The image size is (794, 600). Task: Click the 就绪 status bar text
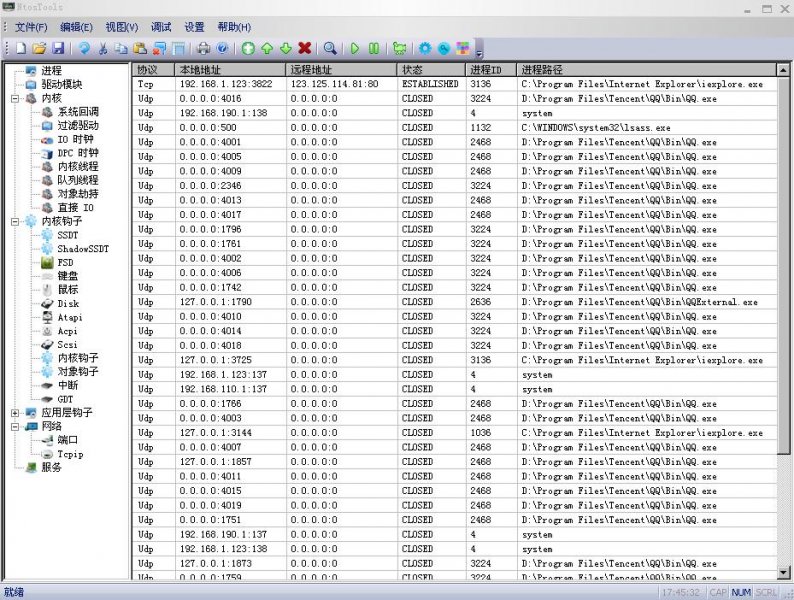(x=14, y=592)
